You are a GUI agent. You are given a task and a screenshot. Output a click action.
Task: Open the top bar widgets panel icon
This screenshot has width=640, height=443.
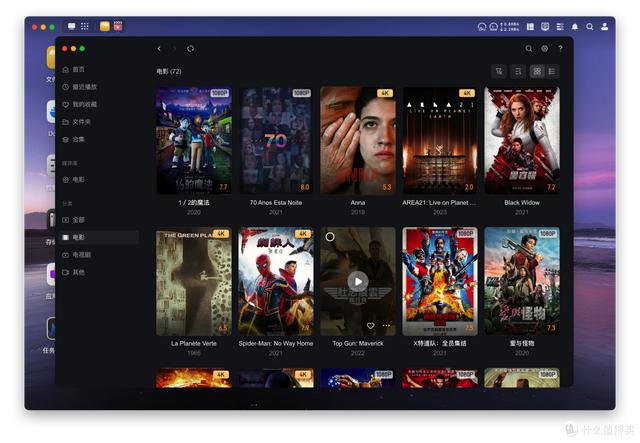530,27
